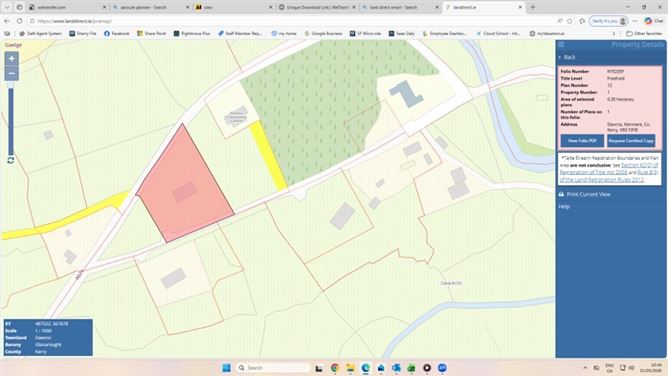Screen dimensions: 668x376
Task: Expand the bookmarks overflow chevron
Action: (613, 33)
